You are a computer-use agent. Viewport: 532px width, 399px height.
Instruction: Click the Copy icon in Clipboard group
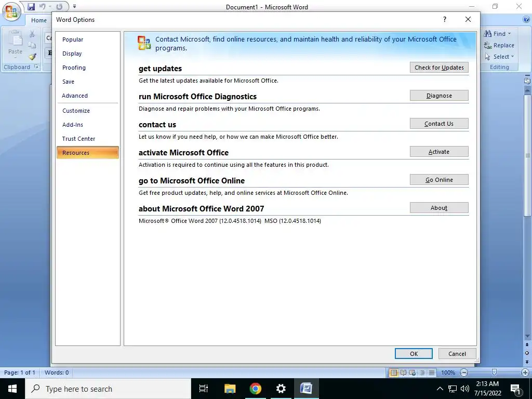32,45
